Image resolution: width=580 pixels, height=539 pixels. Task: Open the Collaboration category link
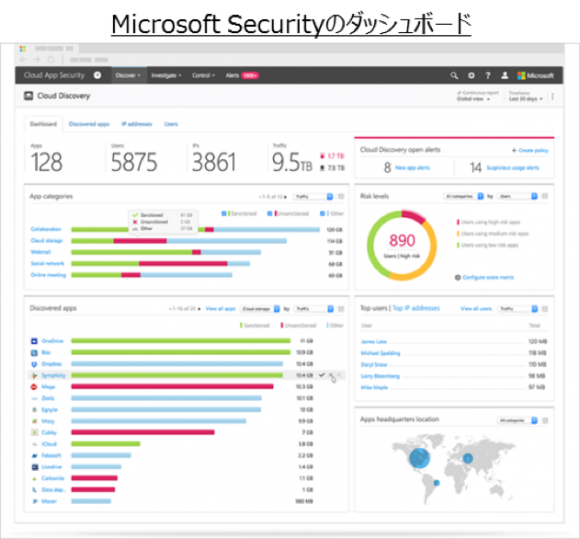pos(46,229)
